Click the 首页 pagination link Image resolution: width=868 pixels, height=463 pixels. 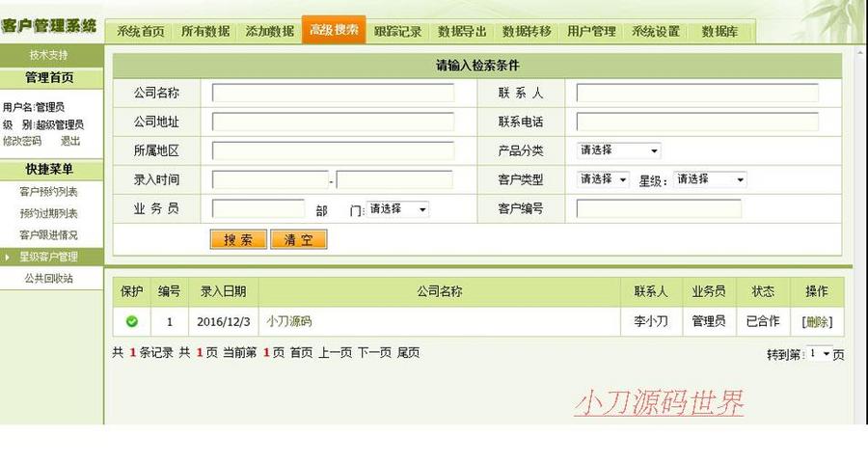pyautogui.click(x=301, y=352)
